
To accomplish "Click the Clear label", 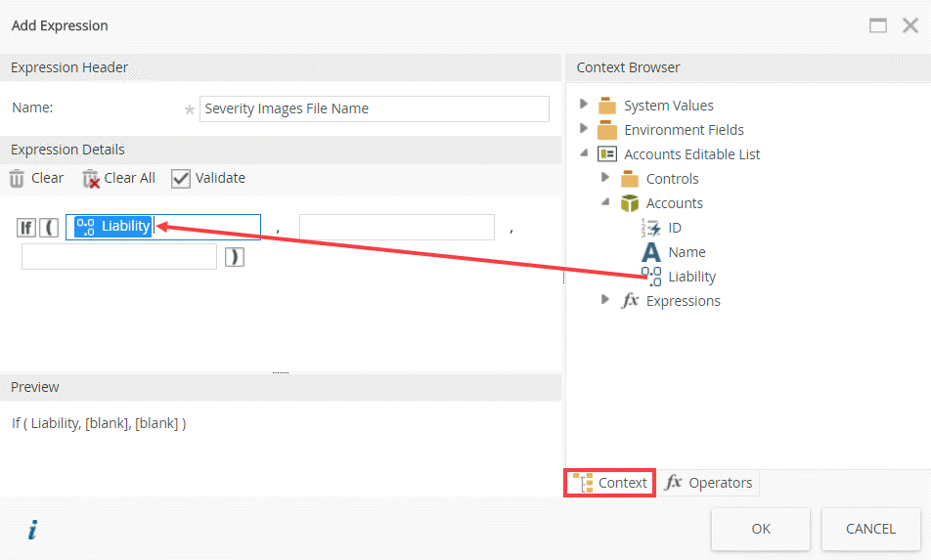I will tap(48, 178).
